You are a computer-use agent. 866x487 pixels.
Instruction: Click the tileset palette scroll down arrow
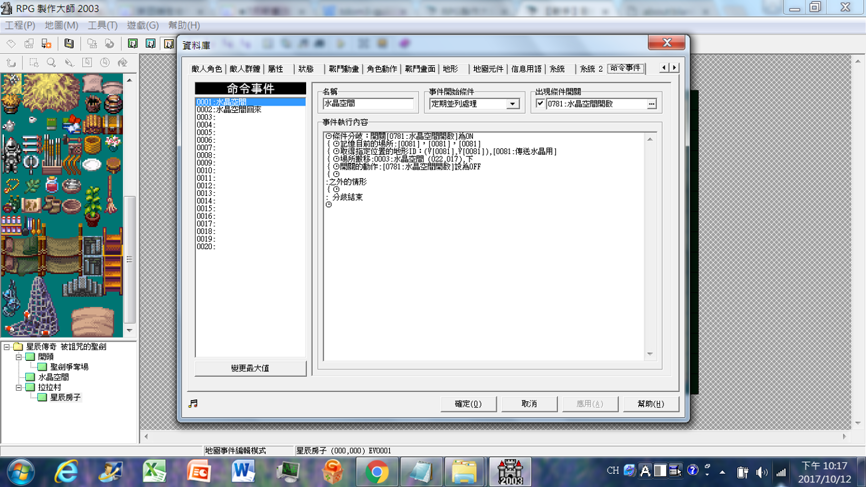[x=130, y=330]
